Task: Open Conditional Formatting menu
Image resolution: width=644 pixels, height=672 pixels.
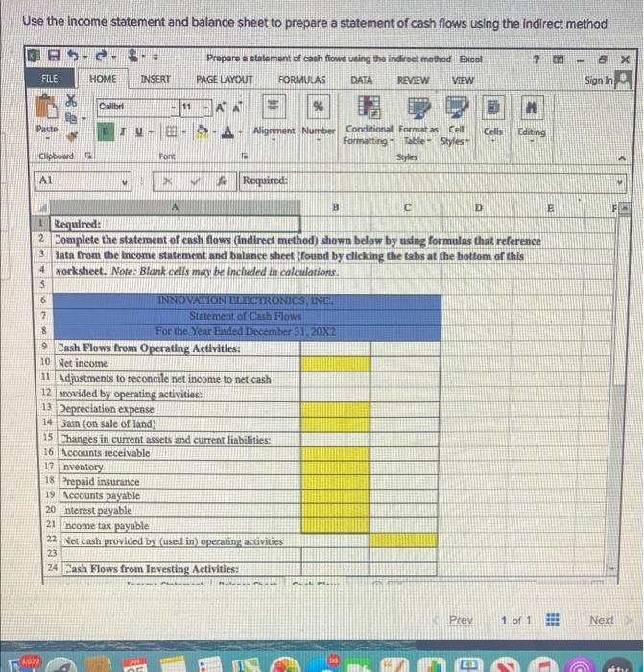Action: coord(368,121)
